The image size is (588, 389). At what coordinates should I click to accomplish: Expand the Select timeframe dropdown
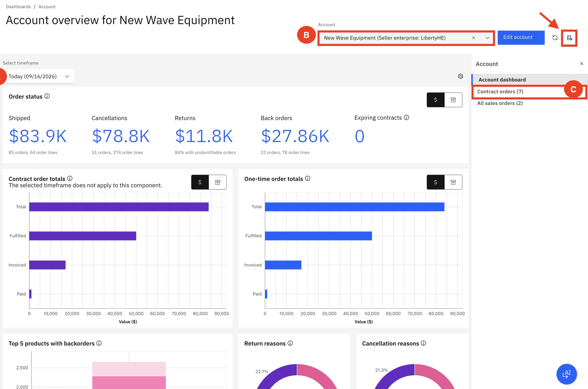[x=38, y=76]
